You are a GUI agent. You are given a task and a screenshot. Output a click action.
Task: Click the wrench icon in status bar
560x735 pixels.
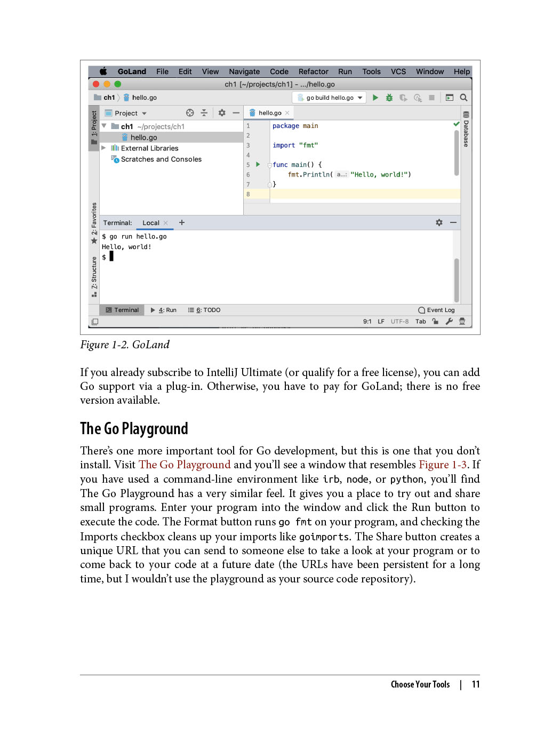pos(449,322)
